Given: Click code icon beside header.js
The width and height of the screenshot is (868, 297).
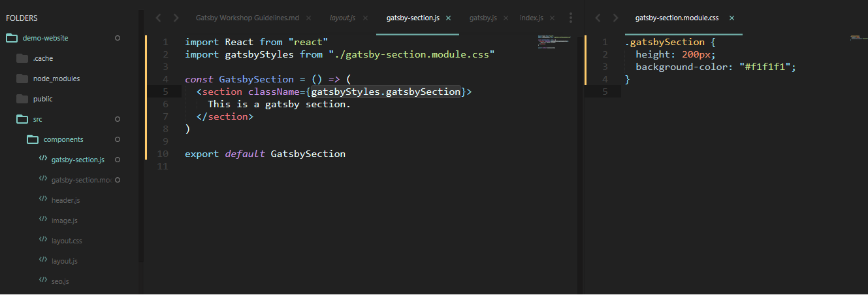Looking at the screenshot, I should point(42,200).
